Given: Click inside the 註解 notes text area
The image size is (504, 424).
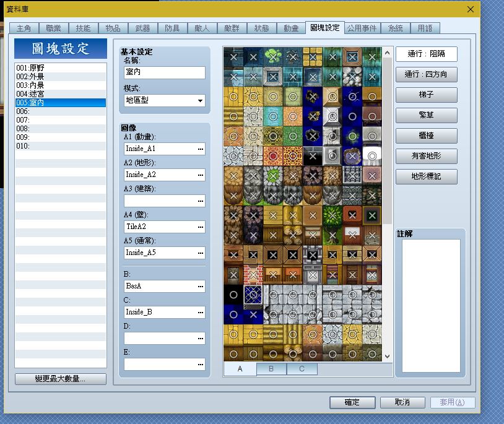Looking at the screenshot, I should (x=431, y=306).
